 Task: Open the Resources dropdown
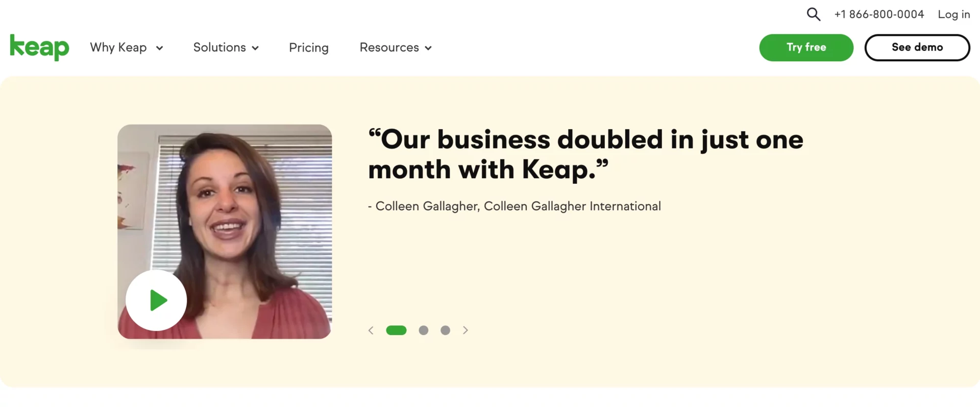(x=395, y=47)
